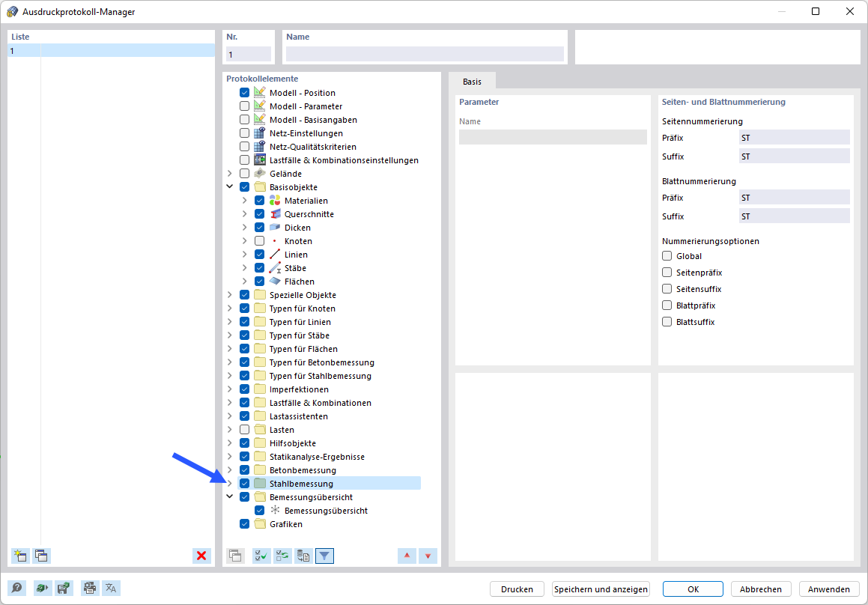Viewport: 868px width, 605px height.
Task: Click the green import/load template icon
Action: point(42,588)
